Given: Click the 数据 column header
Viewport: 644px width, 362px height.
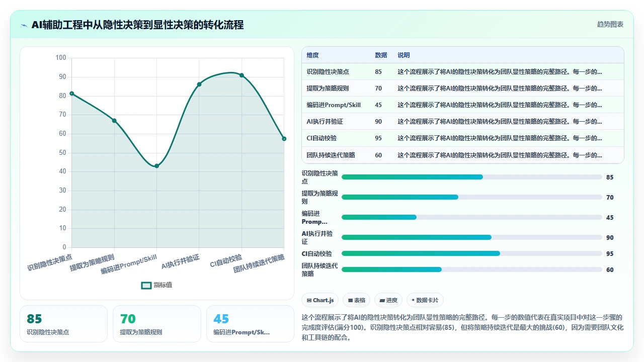Looking at the screenshot, I should point(381,55).
